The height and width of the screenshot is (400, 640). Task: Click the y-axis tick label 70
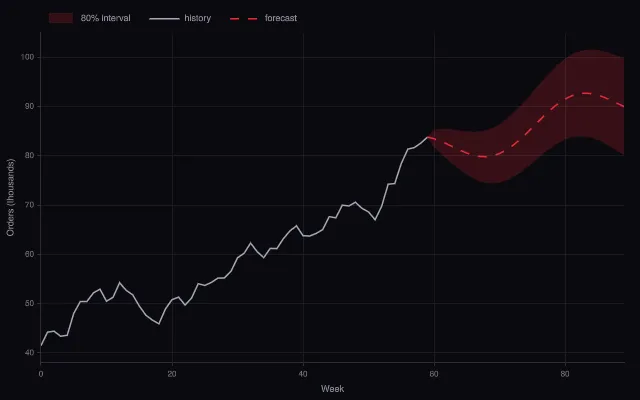tap(30, 205)
